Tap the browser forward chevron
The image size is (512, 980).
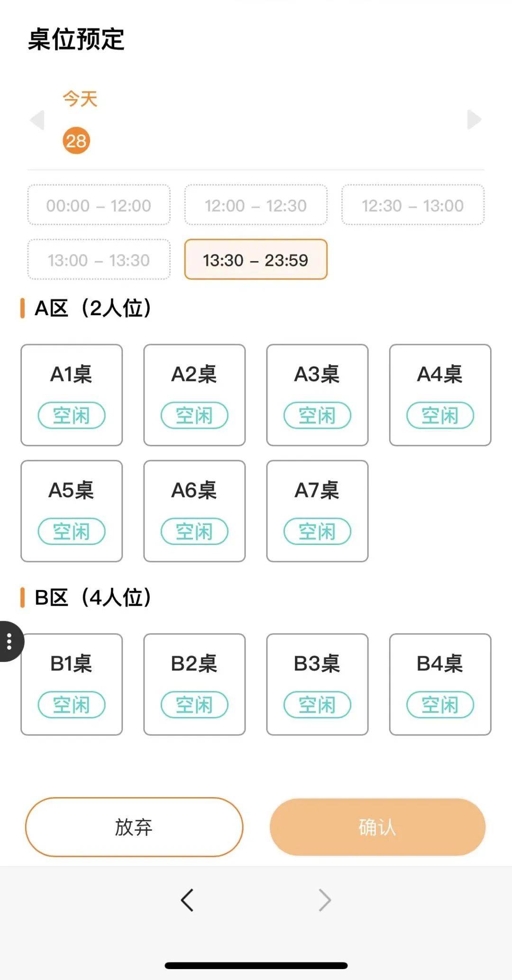325,900
